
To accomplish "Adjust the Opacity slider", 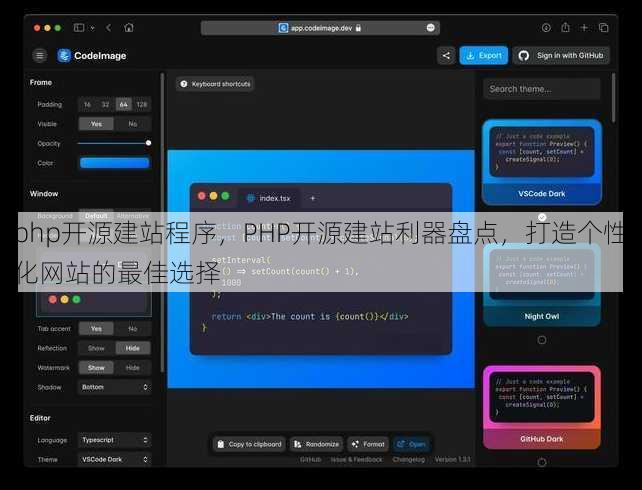I will click(x=114, y=143).
